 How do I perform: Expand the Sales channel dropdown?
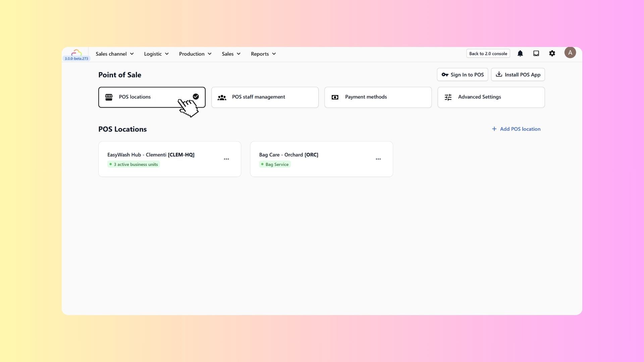click(x=115, y=54)
